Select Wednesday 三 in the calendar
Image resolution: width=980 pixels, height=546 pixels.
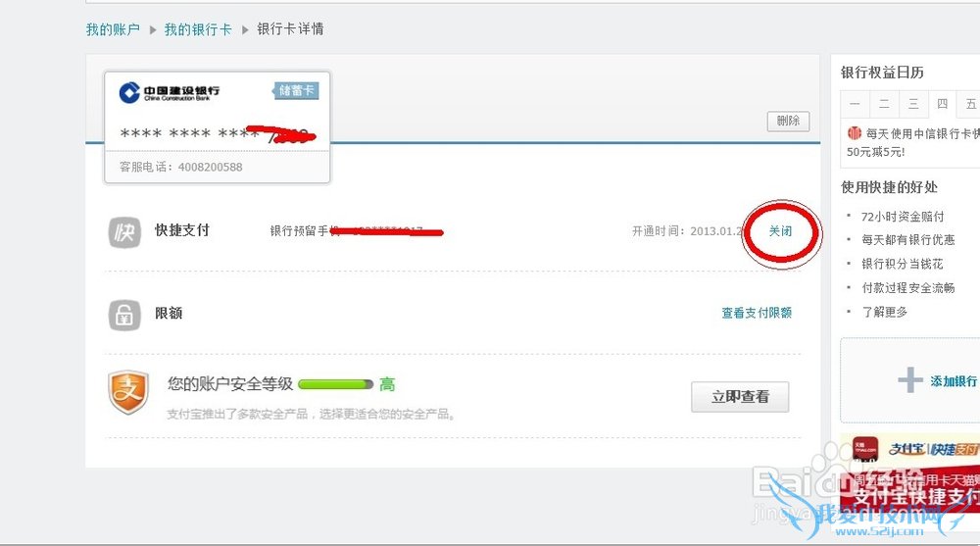pyautogui.click(x=913, y=104)
